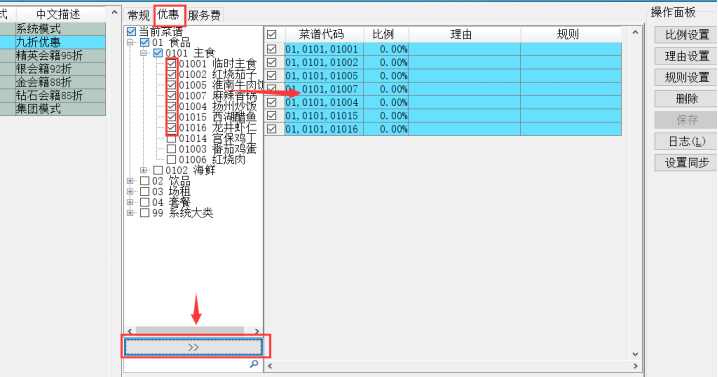The image size is (718, 377).
Task: Switch to the 服务费 tab
Action: 204,16
